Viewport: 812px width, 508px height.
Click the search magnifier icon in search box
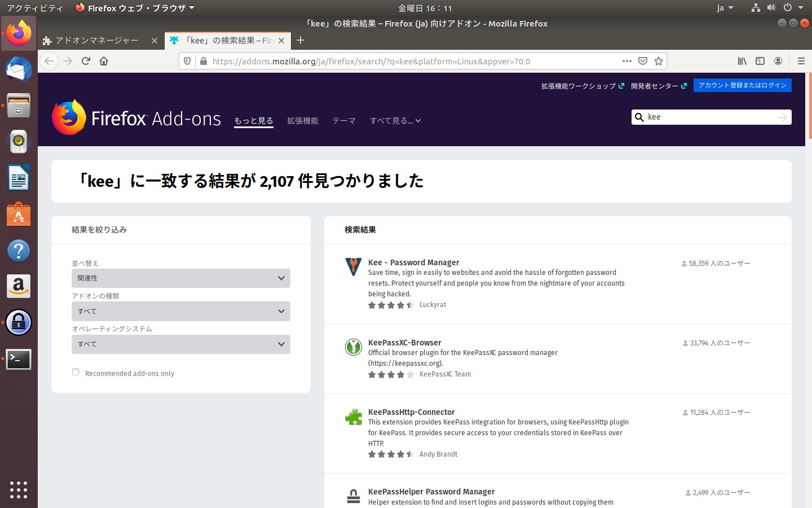pyautogui.click(x=639, y=117)
